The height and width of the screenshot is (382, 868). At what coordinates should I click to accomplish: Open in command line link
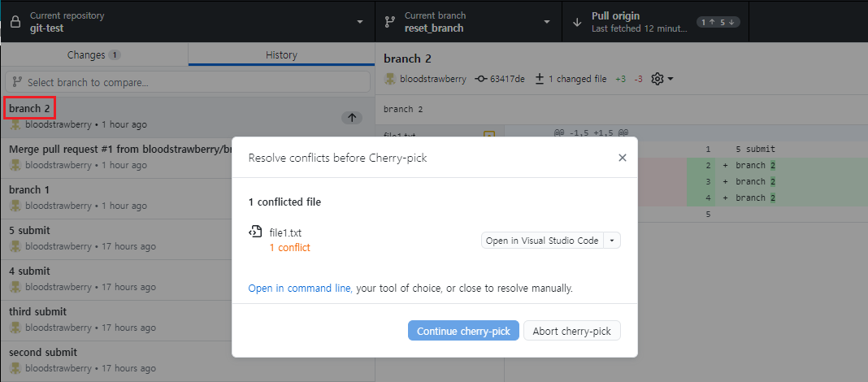click(299, 288)
